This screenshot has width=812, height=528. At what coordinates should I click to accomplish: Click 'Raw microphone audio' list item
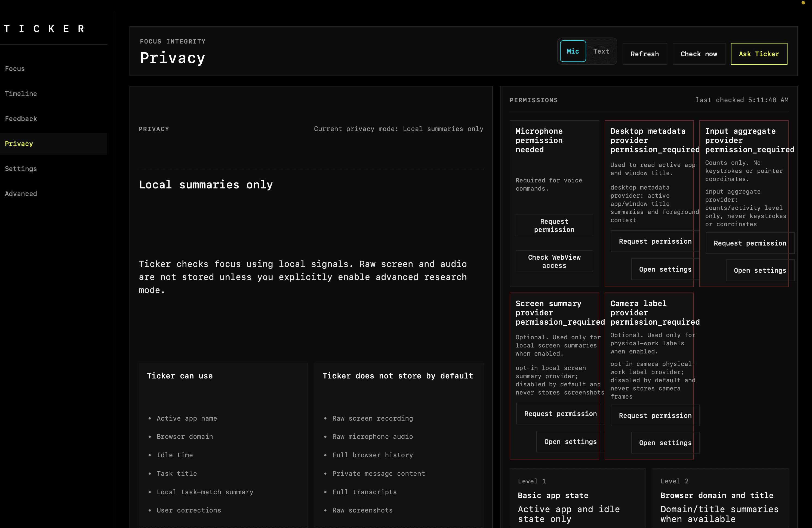pos(373,437)
